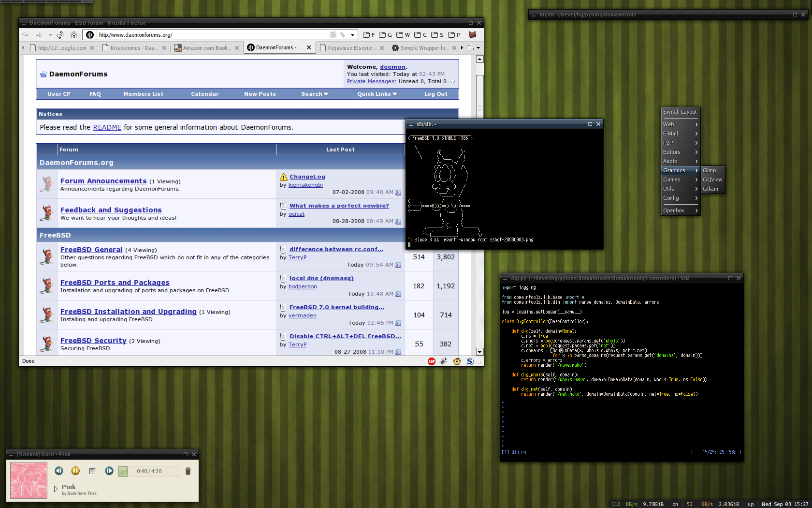Stop playback in Sonata
This screenshot has width=812, height=508.
pos(92,471)
